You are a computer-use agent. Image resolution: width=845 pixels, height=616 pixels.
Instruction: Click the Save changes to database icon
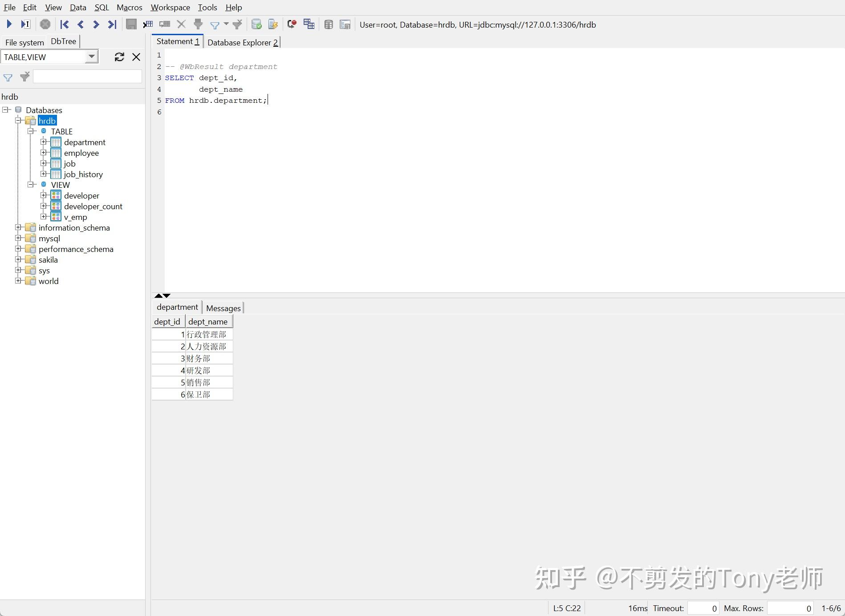pos(131,24)
